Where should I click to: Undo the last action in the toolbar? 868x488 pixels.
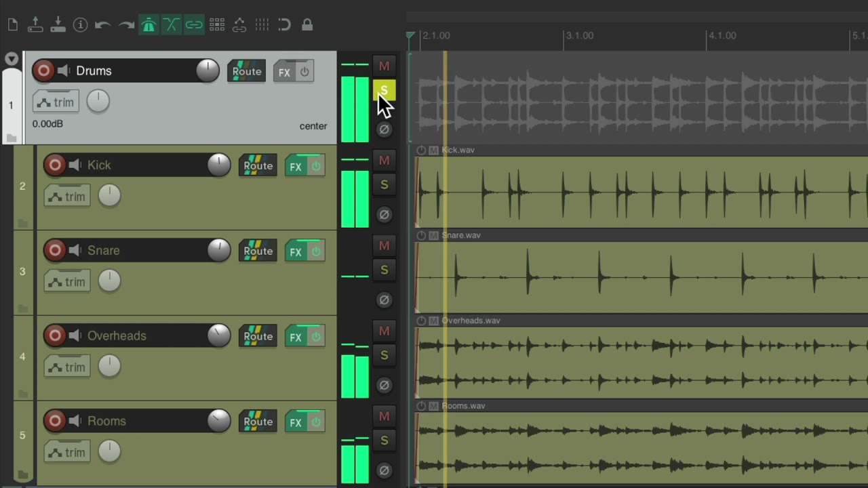coord(103,25)
